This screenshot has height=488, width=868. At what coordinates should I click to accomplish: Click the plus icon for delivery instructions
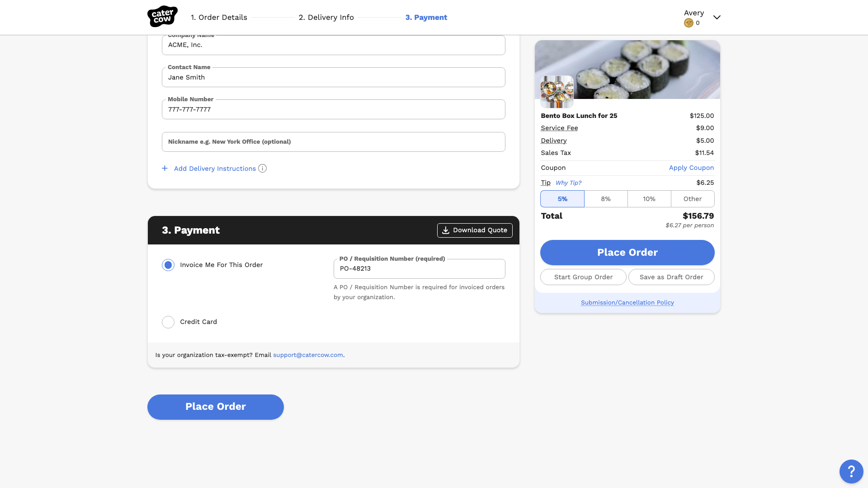click(165, 169)
